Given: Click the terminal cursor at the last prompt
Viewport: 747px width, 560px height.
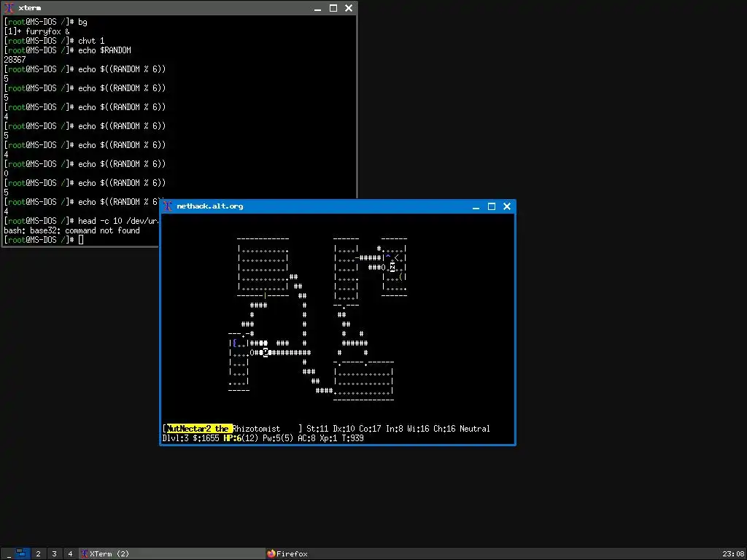Looking at the screenshot, I should click(80, 239).
